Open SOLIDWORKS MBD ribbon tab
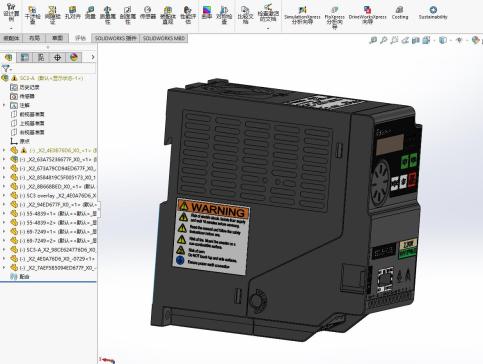 coord(164,38)
